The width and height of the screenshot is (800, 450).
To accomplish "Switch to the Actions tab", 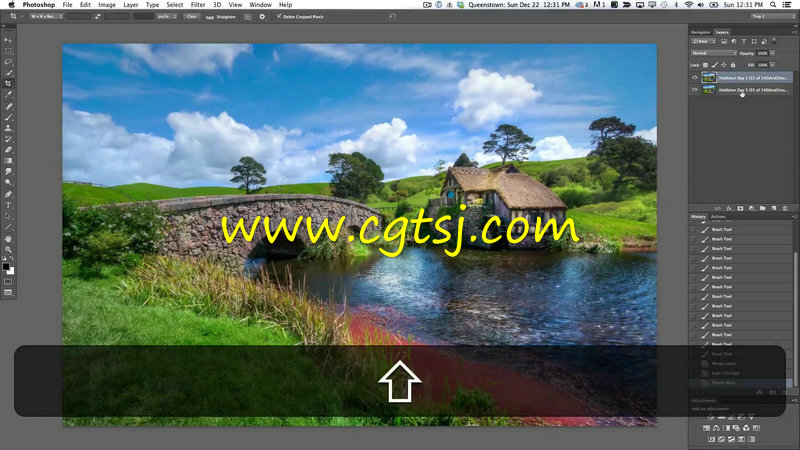I will 718,217.
